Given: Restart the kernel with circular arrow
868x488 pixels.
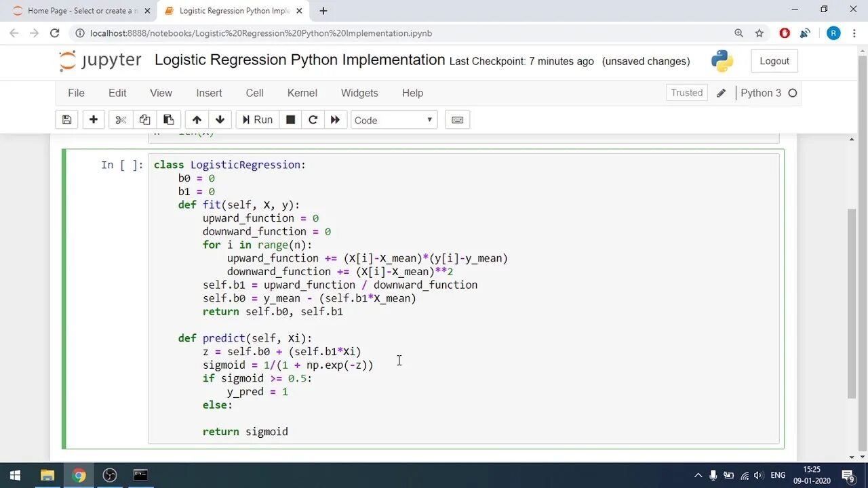Looking at the screenshot, I should pos(313,120).
